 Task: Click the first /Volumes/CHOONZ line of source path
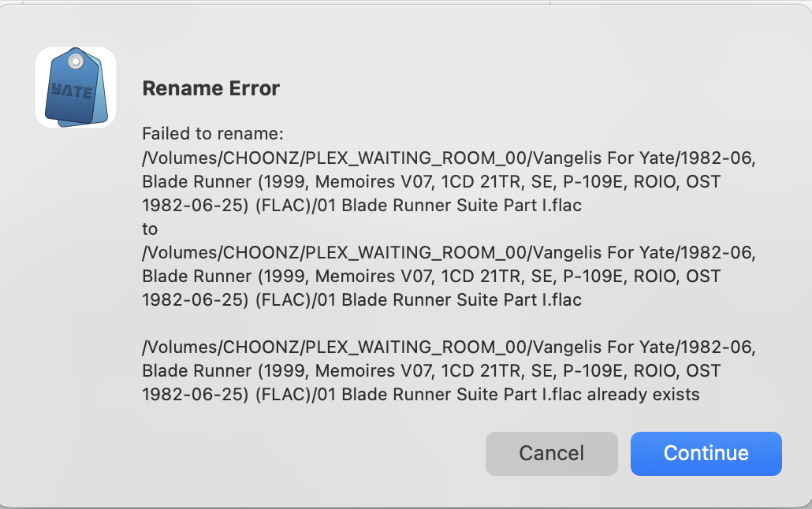point(449,158)
